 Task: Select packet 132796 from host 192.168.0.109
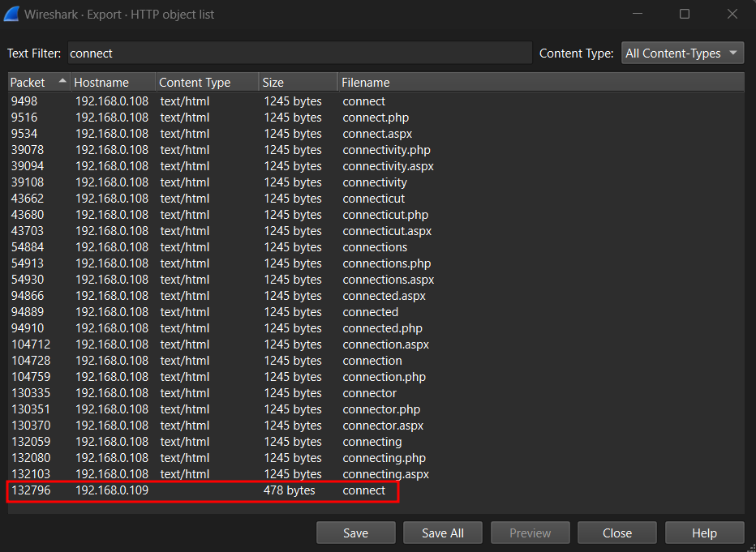coord(376,490)
